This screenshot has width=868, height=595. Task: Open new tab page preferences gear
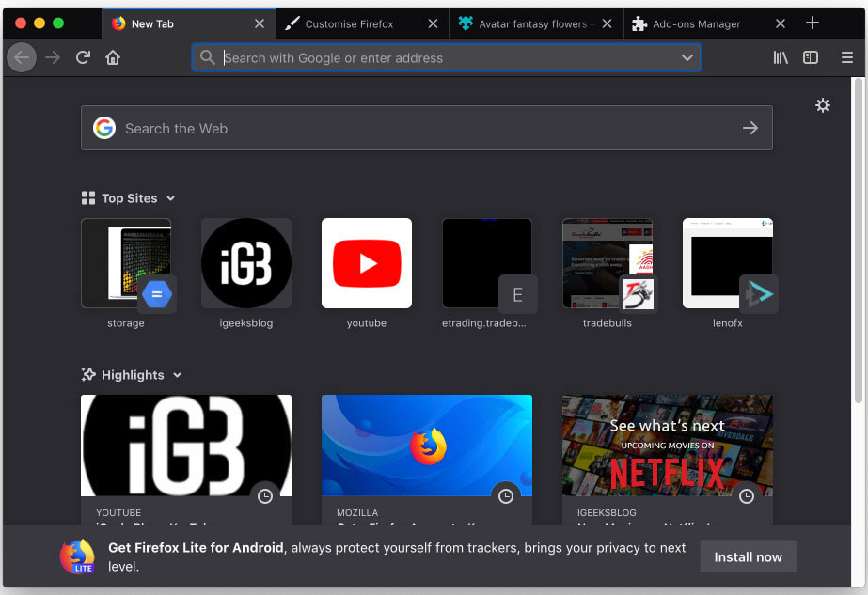pos(823,105)
